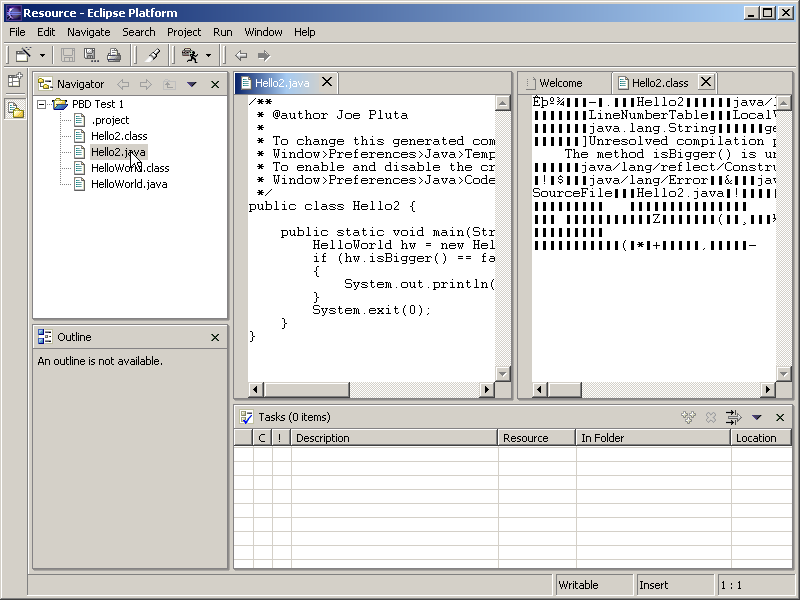This screenshot has height=600, width=800.
Task: Click the Tasks view title icon
Action: click(x=247, y=417)
